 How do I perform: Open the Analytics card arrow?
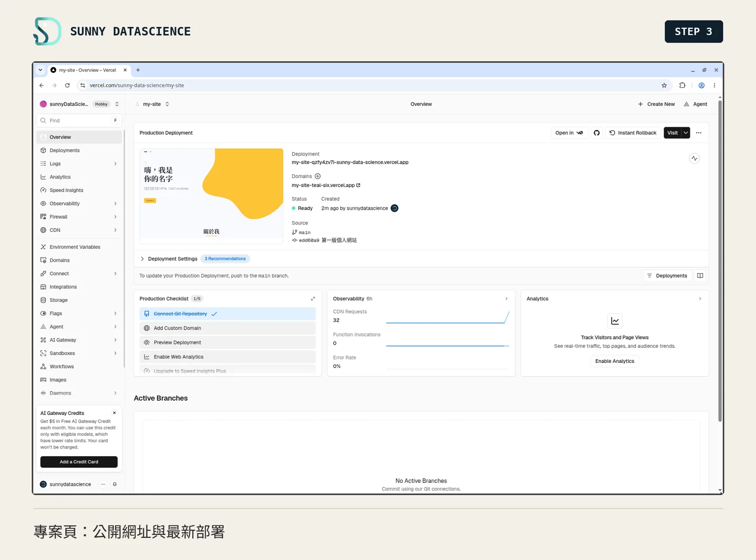click(700, 299)
